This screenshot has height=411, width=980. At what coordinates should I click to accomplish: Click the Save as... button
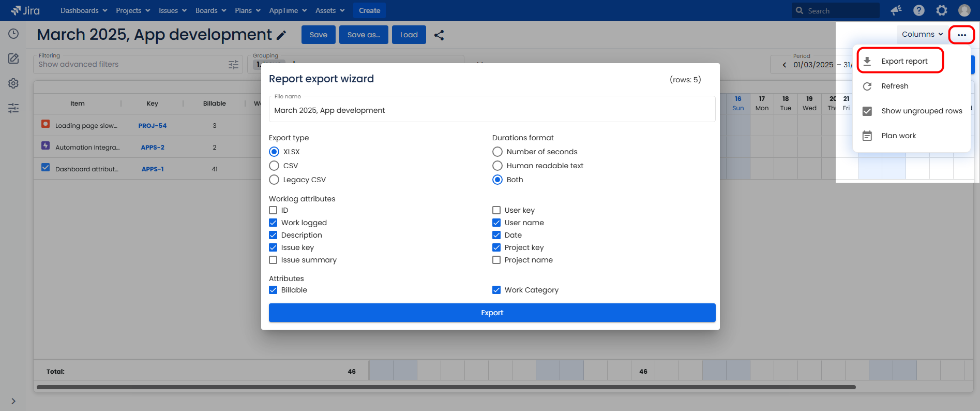pyautogui.click(x=364, y=35)
